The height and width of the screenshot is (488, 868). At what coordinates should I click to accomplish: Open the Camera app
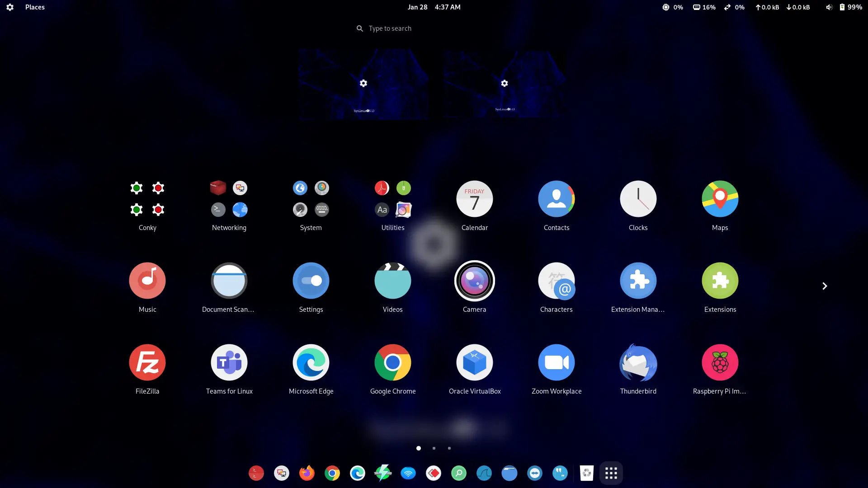coord(474,281)
